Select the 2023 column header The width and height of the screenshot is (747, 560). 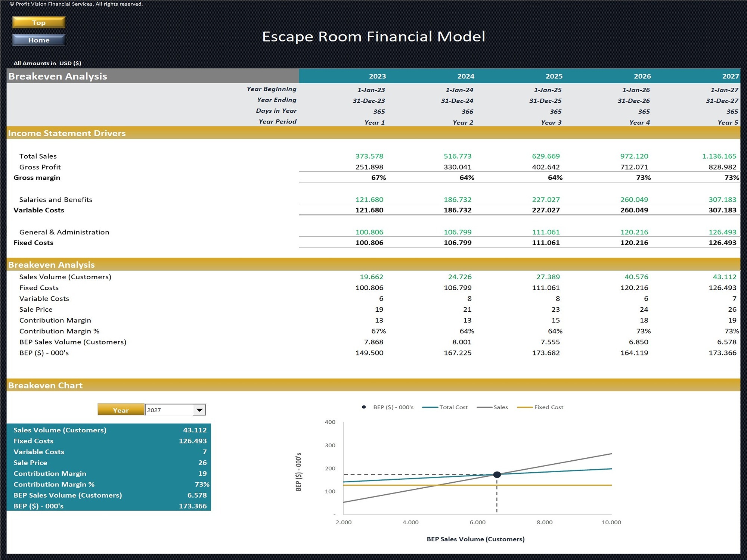point(378,76)
